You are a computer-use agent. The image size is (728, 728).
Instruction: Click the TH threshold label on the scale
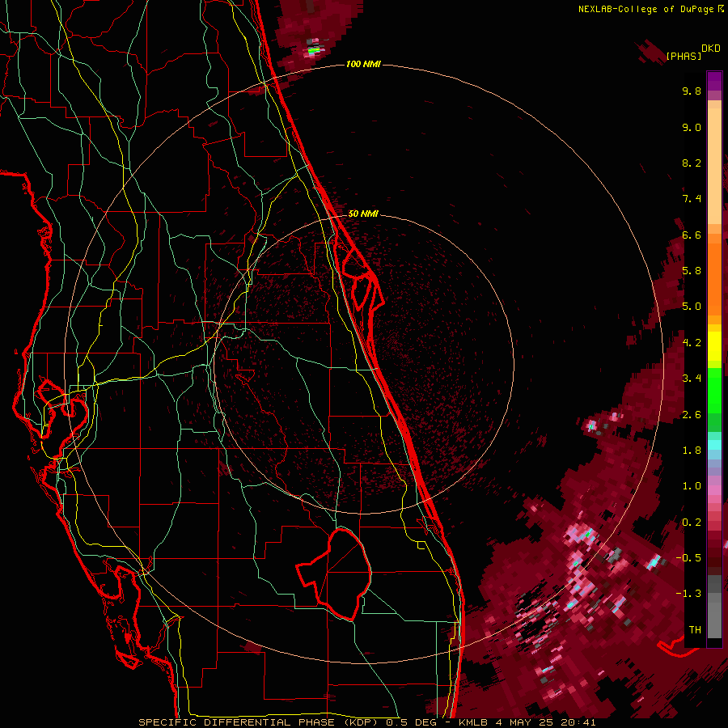point(695,630)
